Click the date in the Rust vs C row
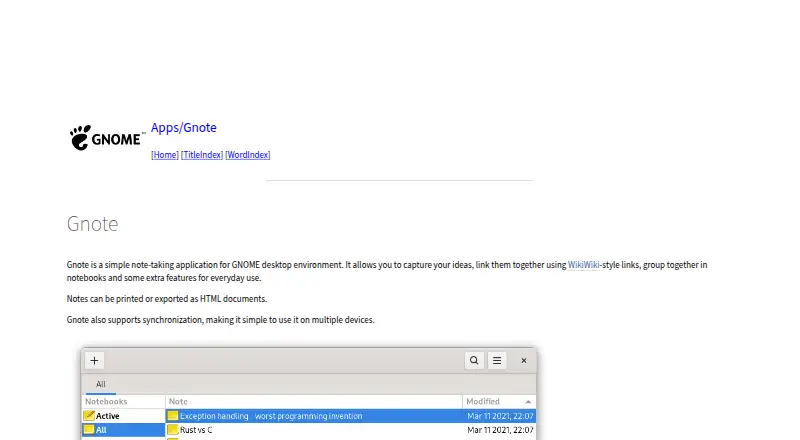 pyautogui.click(x=501, y=430)
